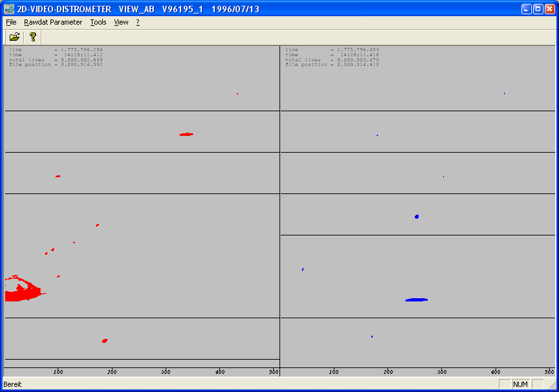Image resolution: width=559 pixels, height=392 pixels.
Task: Select the wide blue drop in right panel
Action: pyautogui.click(x=417, y=299)
